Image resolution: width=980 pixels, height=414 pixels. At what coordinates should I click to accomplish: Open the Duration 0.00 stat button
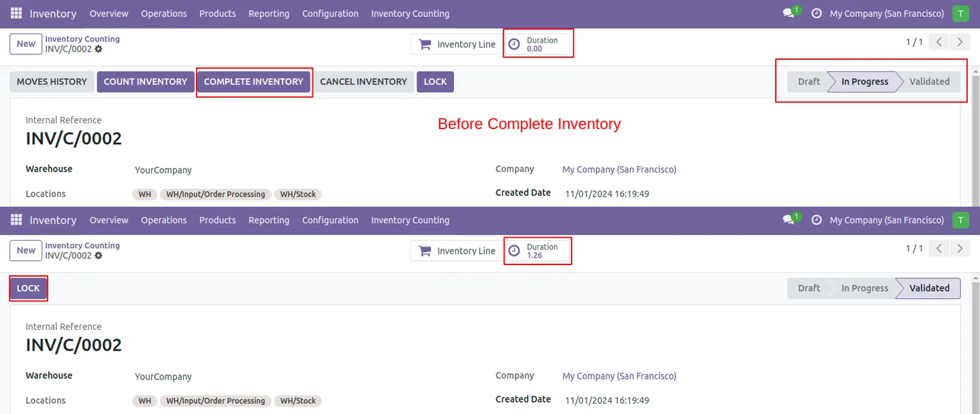click(536, 44)
